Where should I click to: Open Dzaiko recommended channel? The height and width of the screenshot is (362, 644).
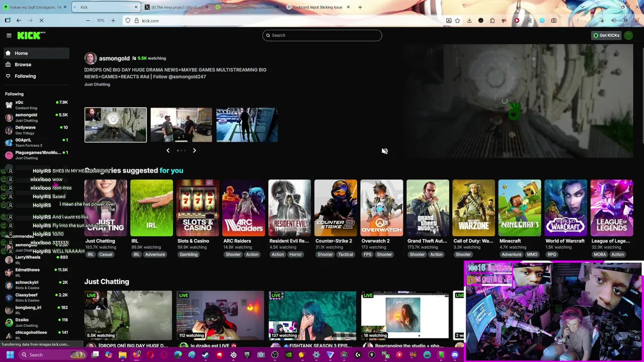click(35, 322)
